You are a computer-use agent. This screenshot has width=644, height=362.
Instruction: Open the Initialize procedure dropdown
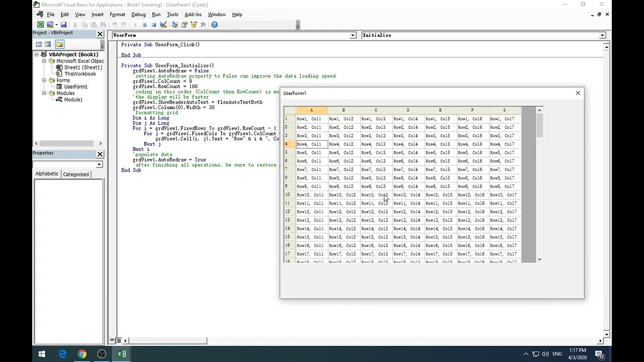pos(602,35)
